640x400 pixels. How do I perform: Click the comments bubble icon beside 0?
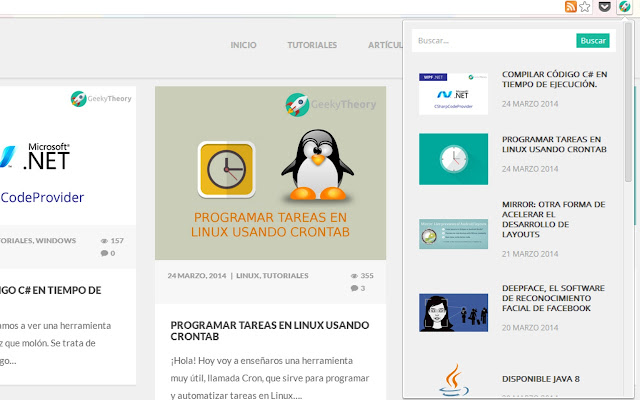(x=104, y=253)
